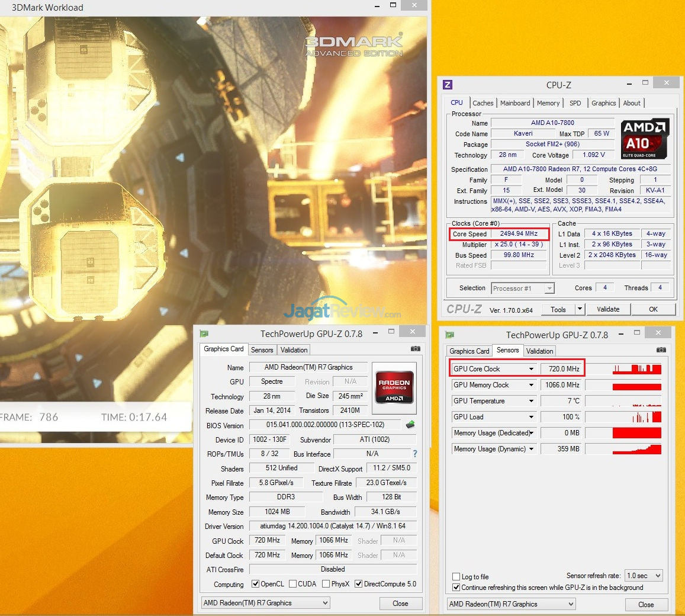Click the Radeon Graphics logo
Screen dimensions: 685x616
click(x=395, y=389)
